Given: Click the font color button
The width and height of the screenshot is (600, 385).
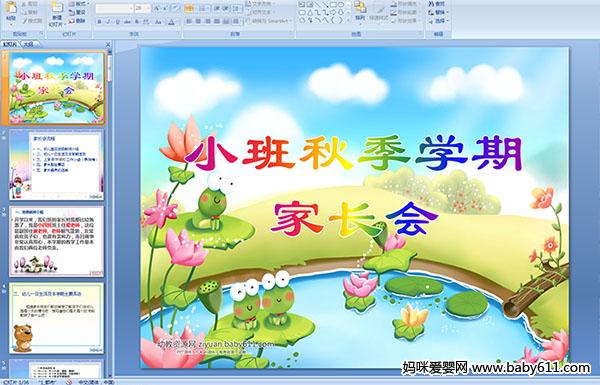Looking at the screenshot, I should pyautogui.click(x=172, y=22).
